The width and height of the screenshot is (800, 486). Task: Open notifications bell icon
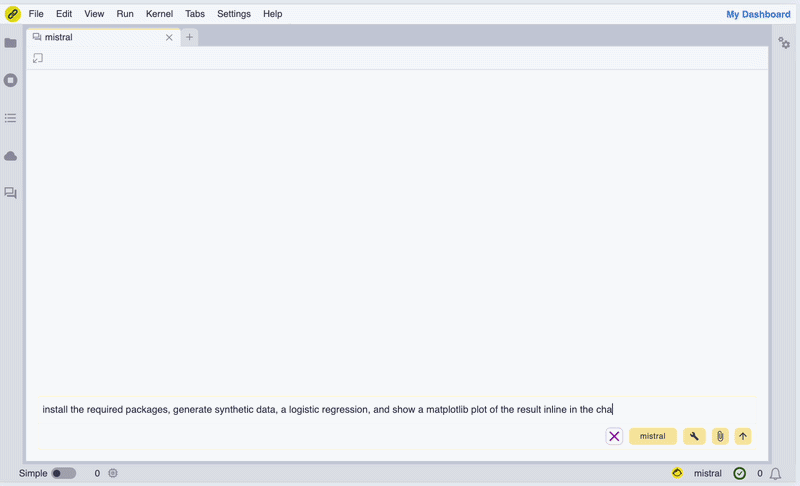click(776, 474)
